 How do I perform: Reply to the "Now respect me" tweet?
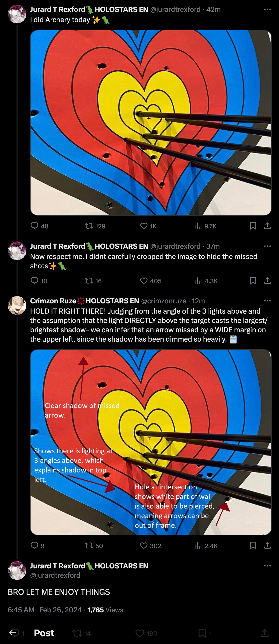(35, 280)
